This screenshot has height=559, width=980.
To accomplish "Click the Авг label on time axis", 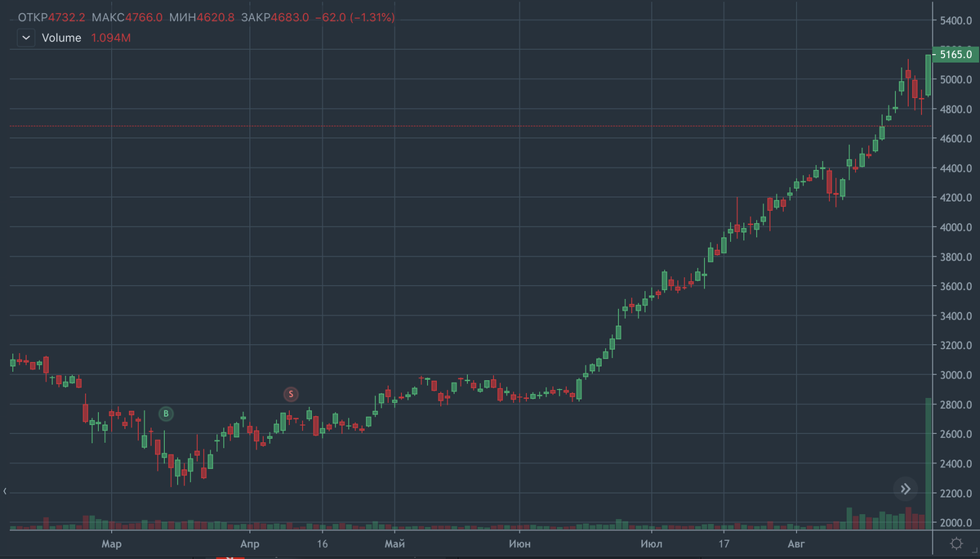I will click(x=796, y=543).
